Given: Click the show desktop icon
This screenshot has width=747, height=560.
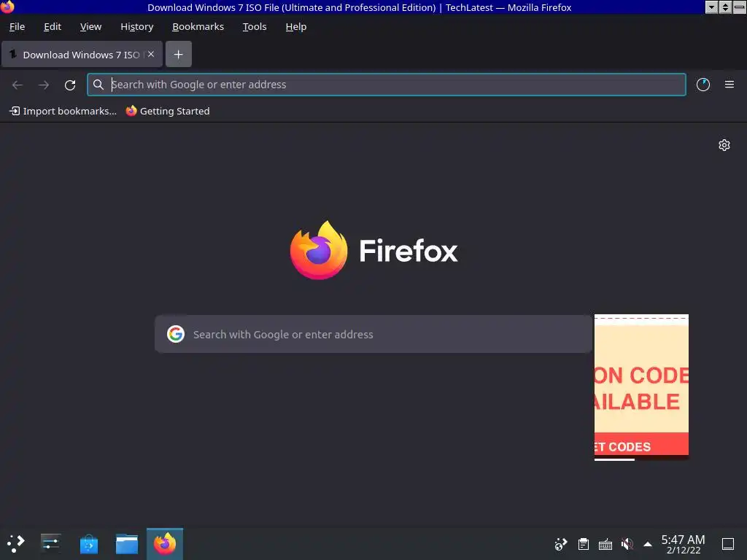Looking at the screenshot, I should (x=727, y=544).
